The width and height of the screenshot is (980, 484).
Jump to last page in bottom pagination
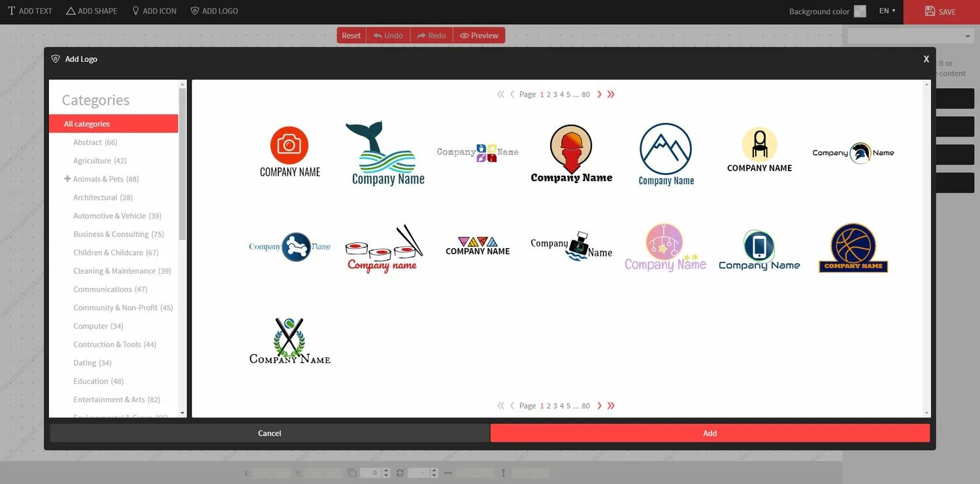pos(611,406)
